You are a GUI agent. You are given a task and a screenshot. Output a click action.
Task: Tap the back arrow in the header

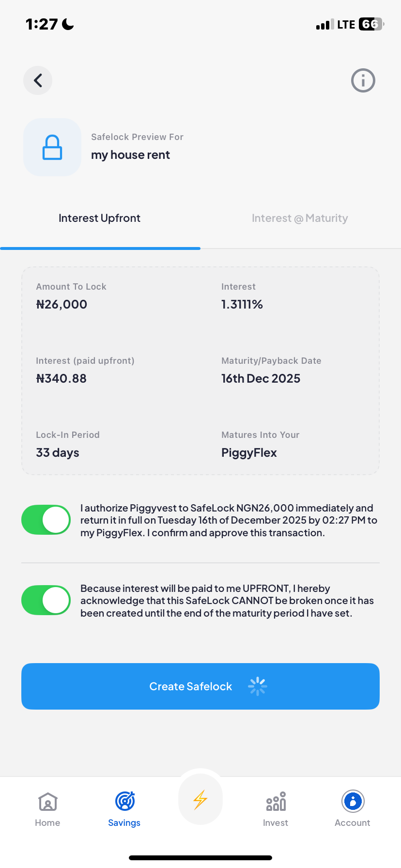coord(37,80)
